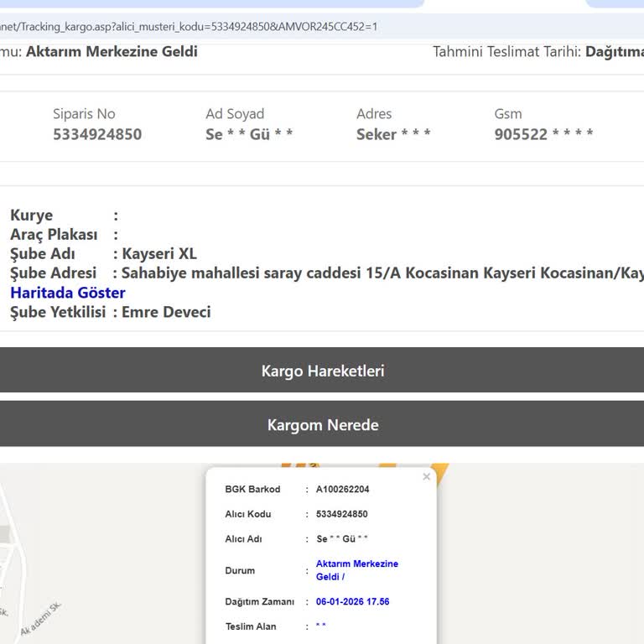Viewport: 644px width, 644px height.
Task: Expand the Kargom Nerede section
Action: click(322, 425)
